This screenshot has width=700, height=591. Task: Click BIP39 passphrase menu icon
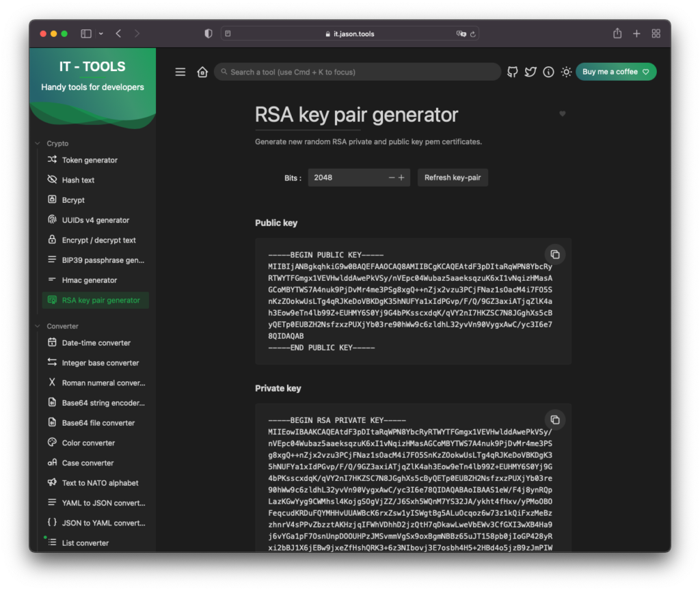coord(52,260)
